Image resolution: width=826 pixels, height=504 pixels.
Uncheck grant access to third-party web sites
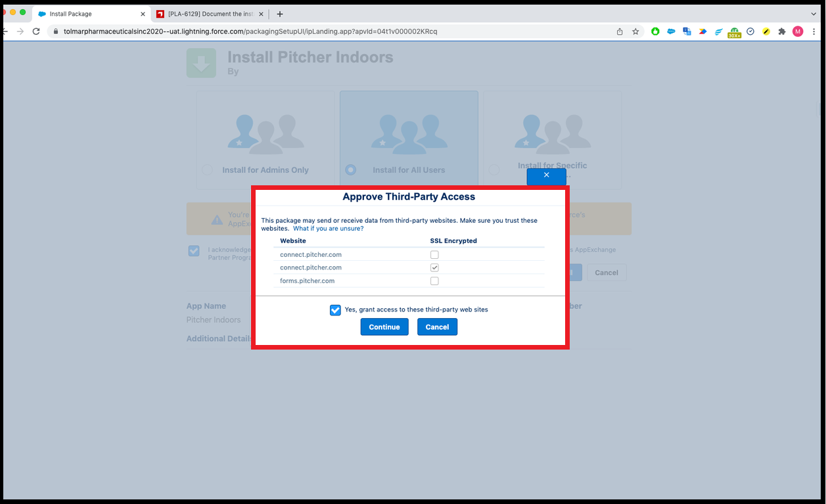pyautogui.click(x=335, y=310)
